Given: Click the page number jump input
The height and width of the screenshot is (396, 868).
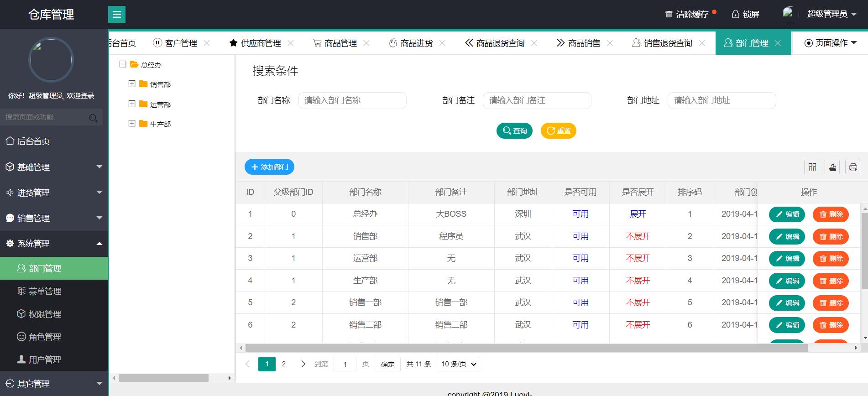Looking at the screenshot, I should [345, 364].
